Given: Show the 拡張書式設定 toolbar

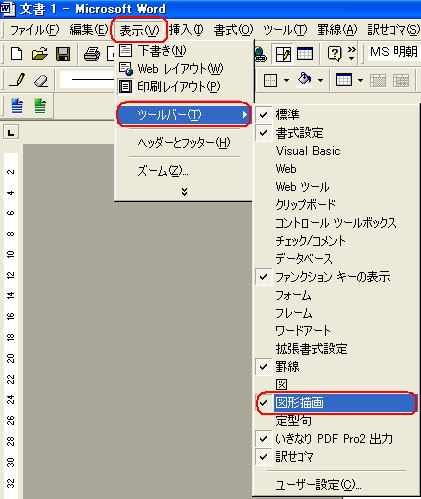Looking at the screenshot, I should point(337,349).
